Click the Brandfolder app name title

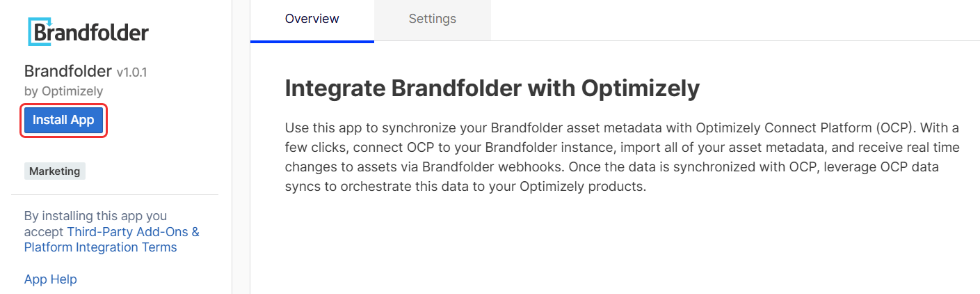pyautogui.click(x=67, y=71)
